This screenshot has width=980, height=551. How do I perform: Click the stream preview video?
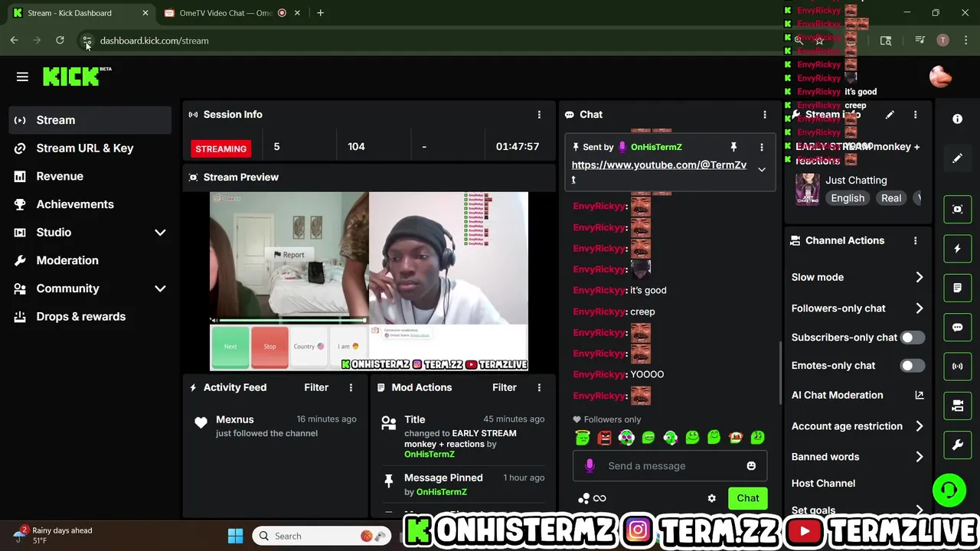(369, 282)
